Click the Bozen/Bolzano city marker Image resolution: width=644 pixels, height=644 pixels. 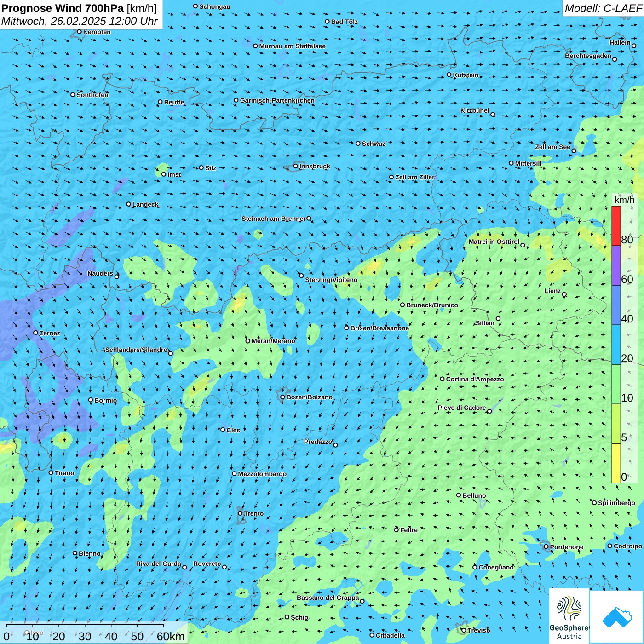coord(283,397)
